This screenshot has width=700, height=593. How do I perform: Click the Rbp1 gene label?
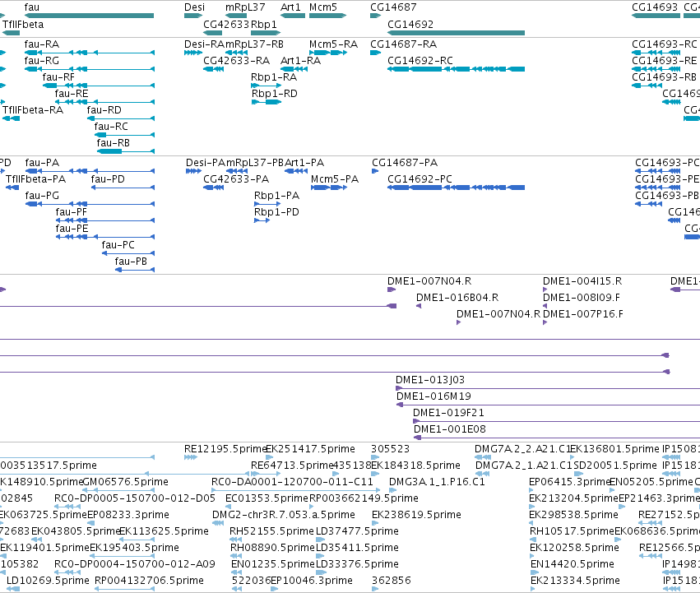coord(264,24)
